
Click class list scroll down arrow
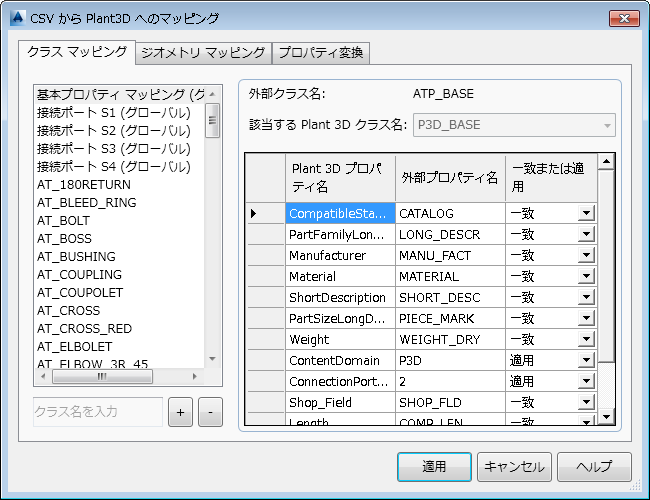213,359
